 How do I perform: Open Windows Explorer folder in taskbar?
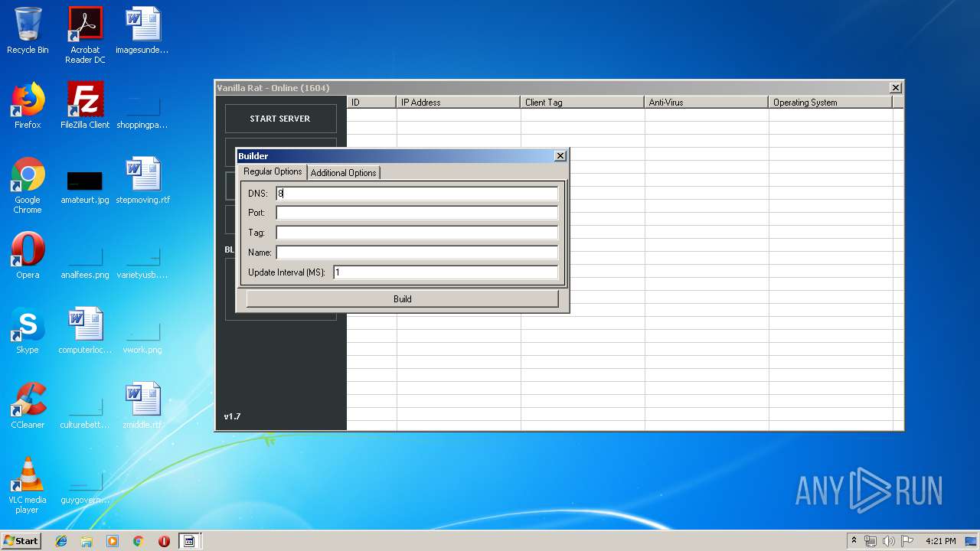[87, 541]
